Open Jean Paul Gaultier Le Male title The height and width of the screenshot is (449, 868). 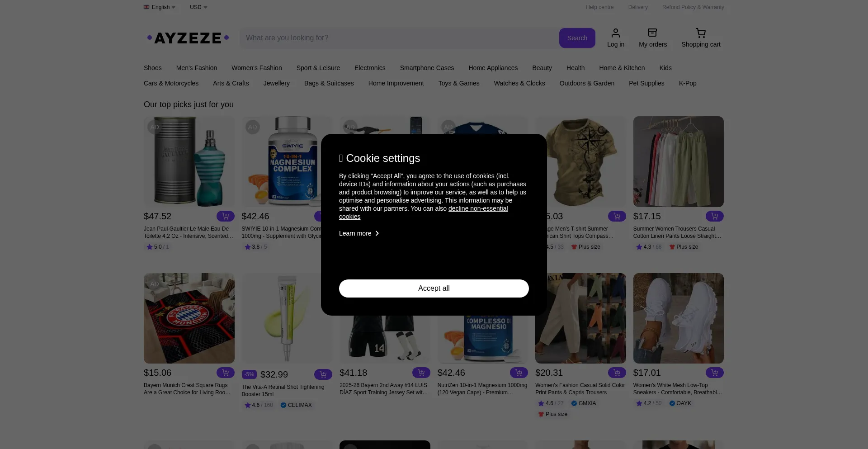pos(189,232)
